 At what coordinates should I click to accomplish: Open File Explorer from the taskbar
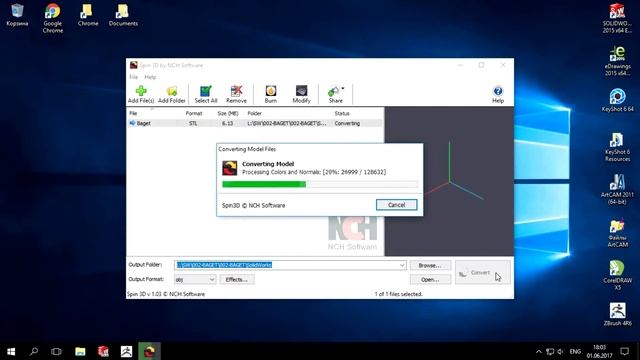pos(80,351)
